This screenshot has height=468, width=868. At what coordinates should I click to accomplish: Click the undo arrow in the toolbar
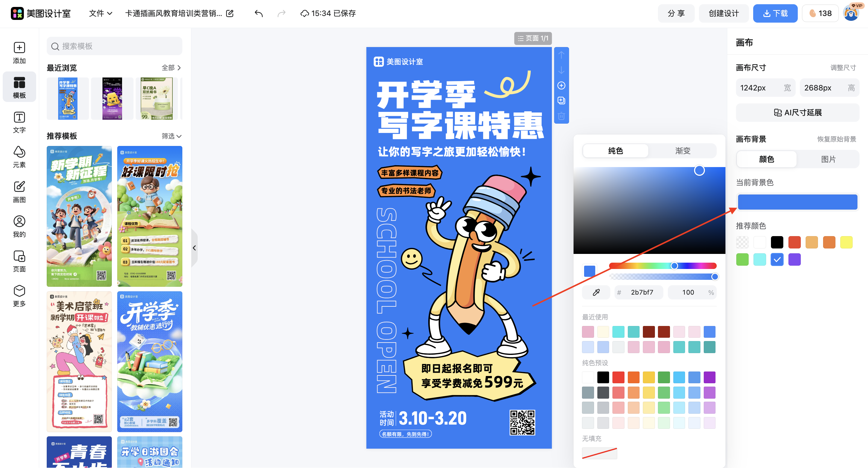[259, 14]
